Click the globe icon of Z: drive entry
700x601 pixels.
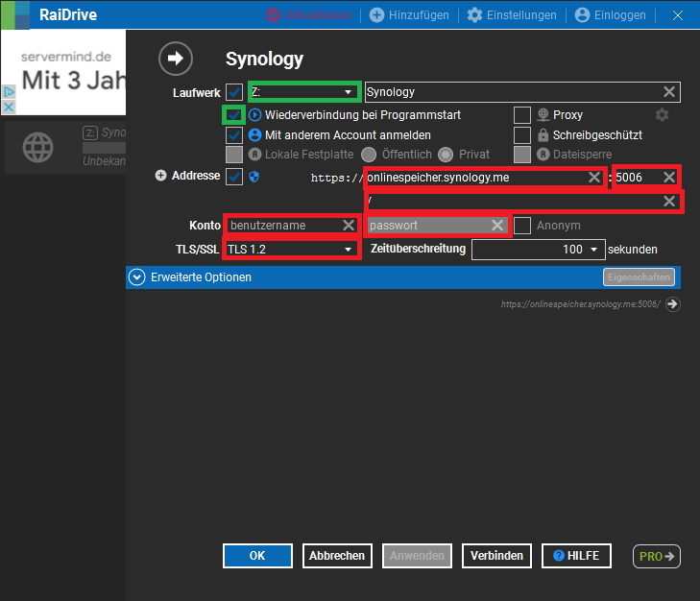point(38,147)
